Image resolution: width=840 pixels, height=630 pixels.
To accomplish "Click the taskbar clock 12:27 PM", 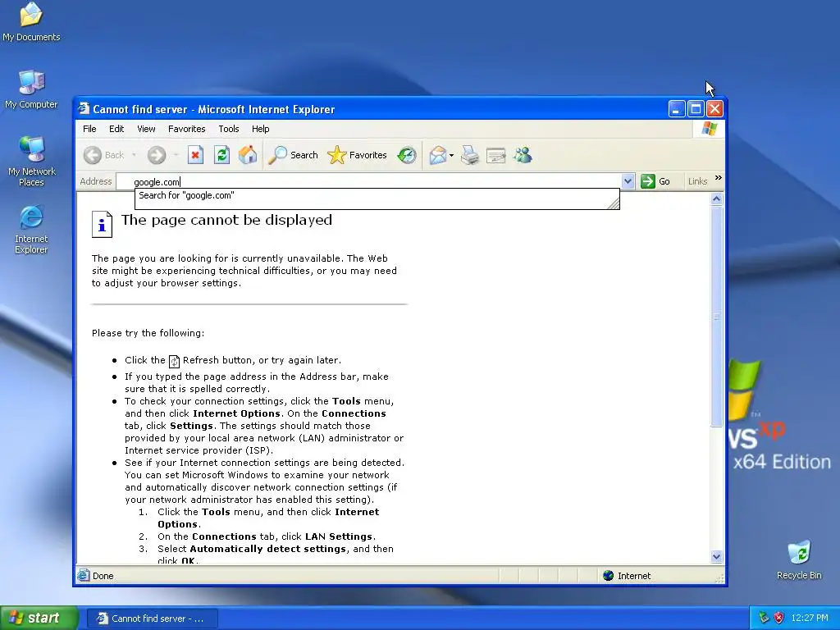I will point(809,618).
